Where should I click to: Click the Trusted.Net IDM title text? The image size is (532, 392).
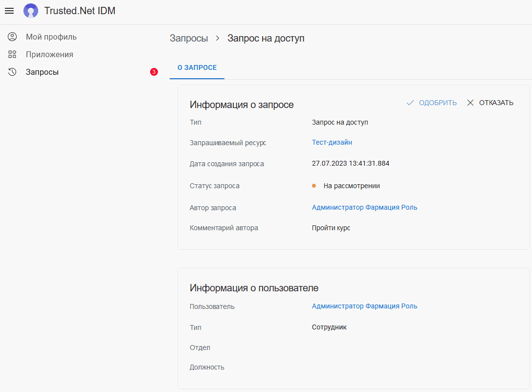(x=80, y=11)
